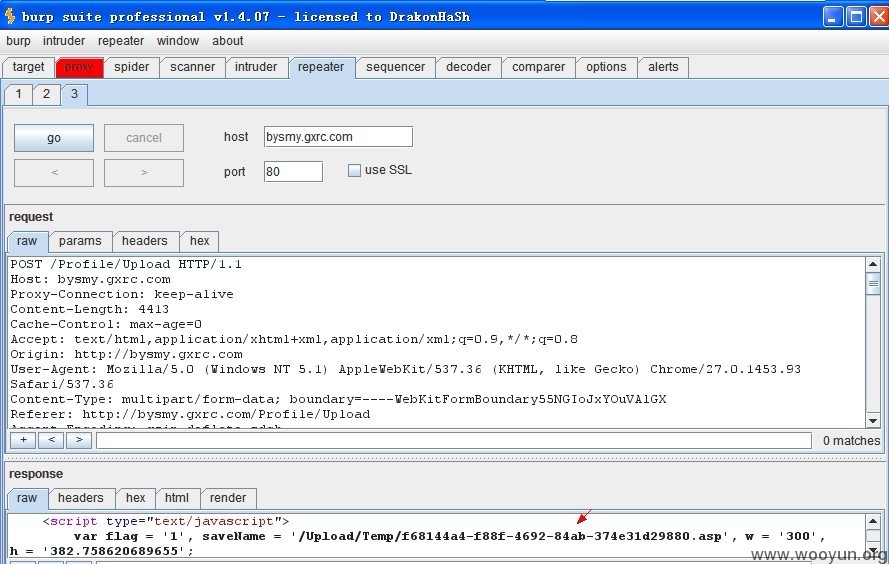This screenshot has height=564, width=889.
Task: Find next match in request search
Action: 79,440
